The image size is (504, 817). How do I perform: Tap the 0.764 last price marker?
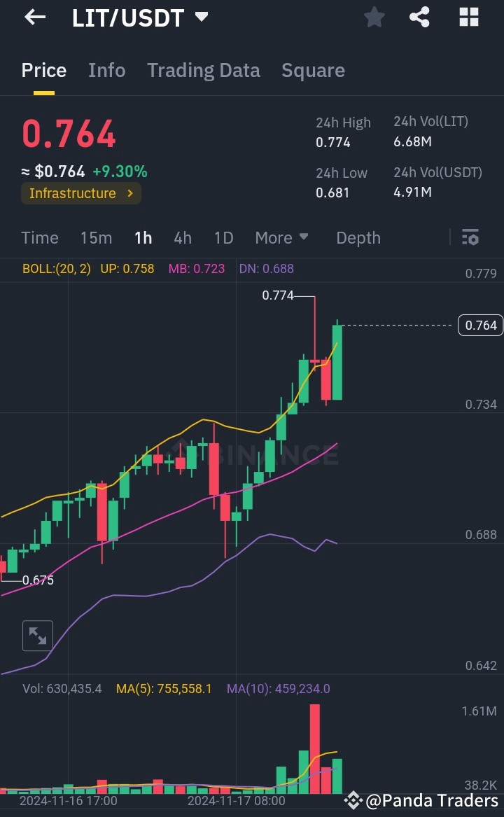tap(480, 325)
